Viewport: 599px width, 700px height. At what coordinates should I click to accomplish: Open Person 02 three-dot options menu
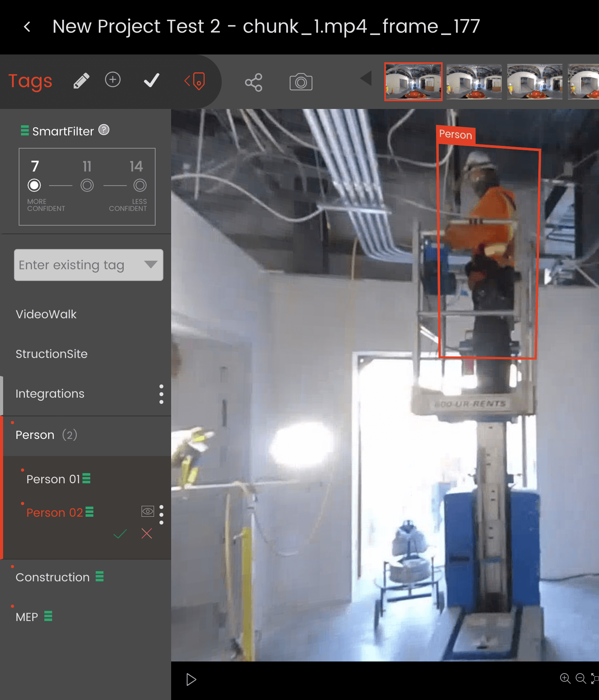tap(161, 515)
